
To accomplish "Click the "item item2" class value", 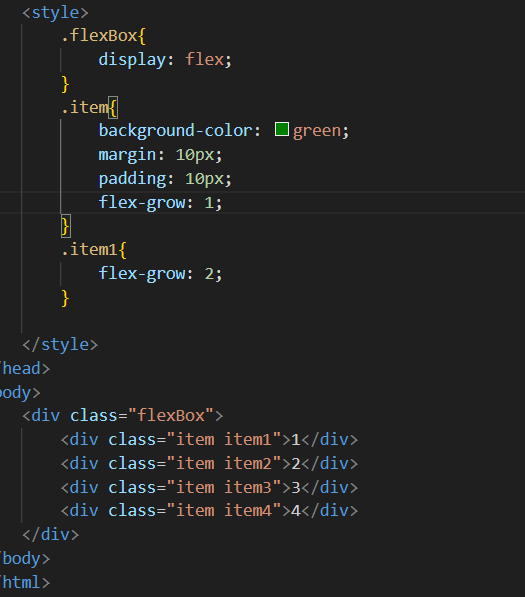I will (223, 463).
